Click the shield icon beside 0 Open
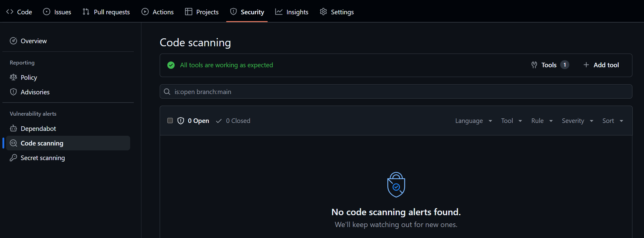Screen dimensions: 644x238 (181, 121)
